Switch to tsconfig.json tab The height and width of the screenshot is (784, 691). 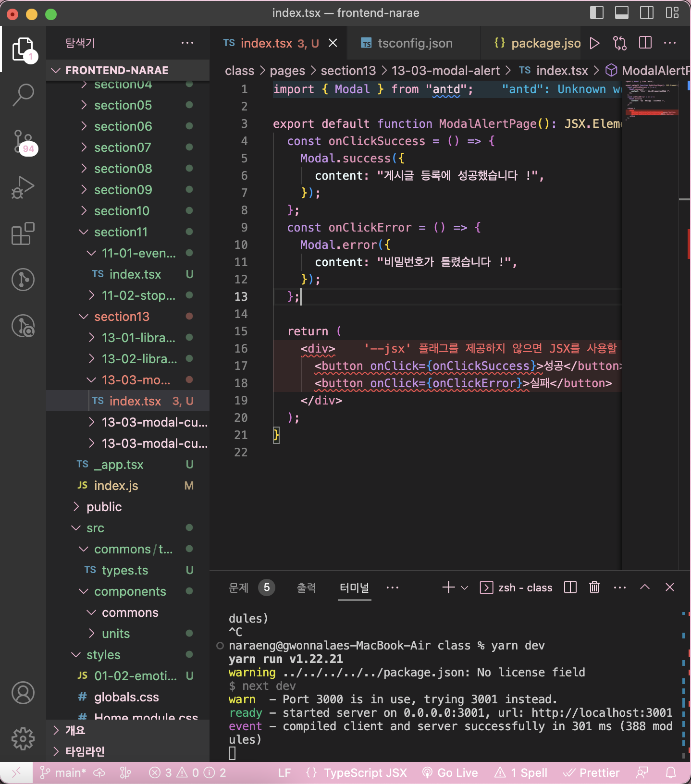(414, 43)
